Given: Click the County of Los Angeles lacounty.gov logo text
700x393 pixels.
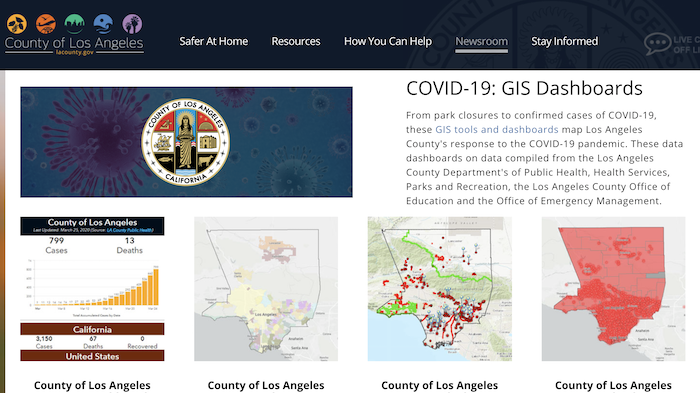Looking at the screenshot, I should point(74,46).
